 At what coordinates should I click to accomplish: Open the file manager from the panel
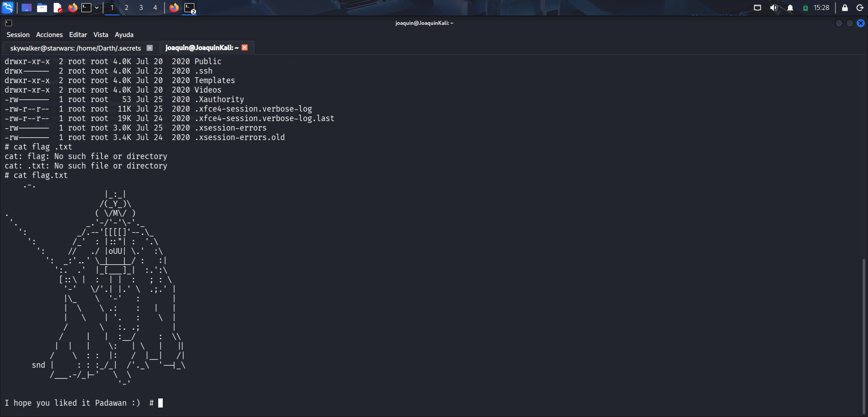pos(42,8)
